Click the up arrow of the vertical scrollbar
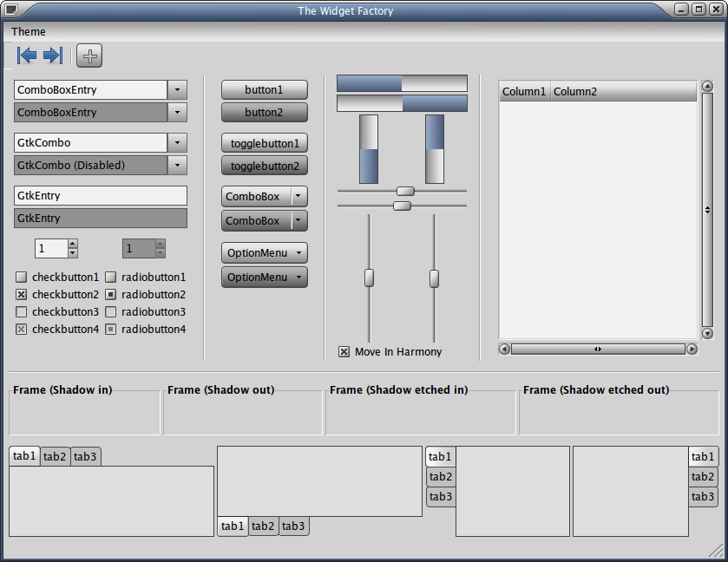 coord(707,87)
